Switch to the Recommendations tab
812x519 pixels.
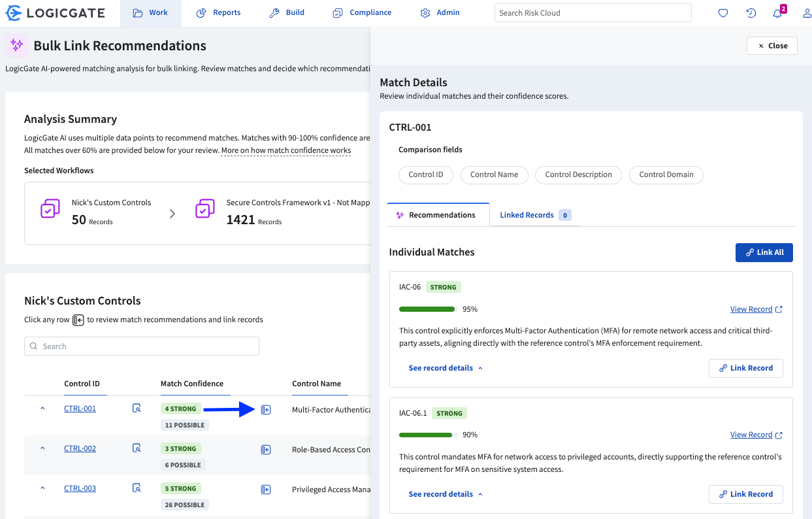438,215
